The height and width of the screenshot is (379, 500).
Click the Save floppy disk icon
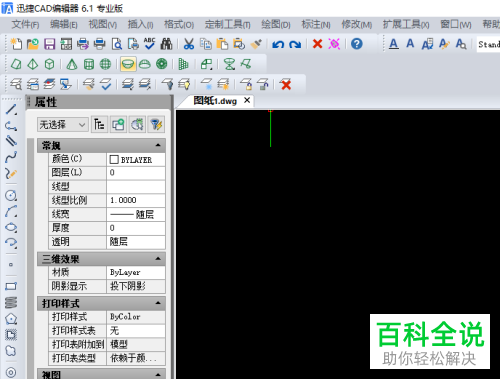click(x=49, y=44)
